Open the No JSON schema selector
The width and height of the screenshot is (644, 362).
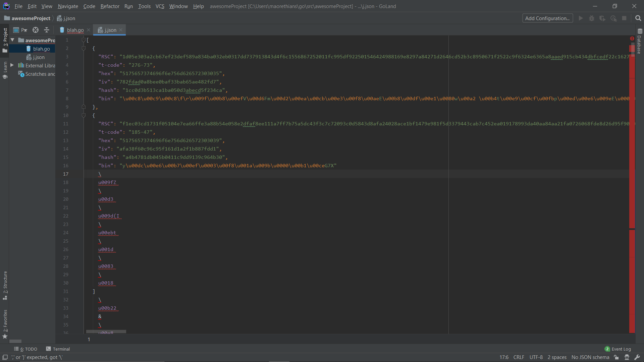pos(590,357)
